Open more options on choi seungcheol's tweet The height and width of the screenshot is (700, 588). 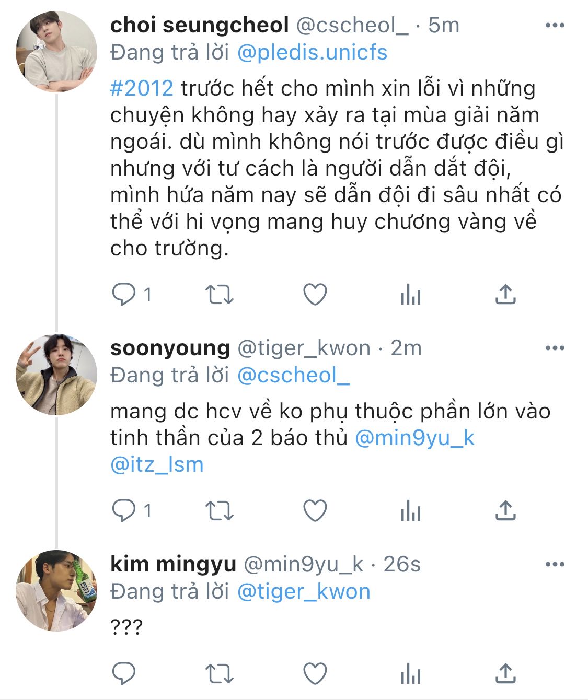(x=555, y=25)
